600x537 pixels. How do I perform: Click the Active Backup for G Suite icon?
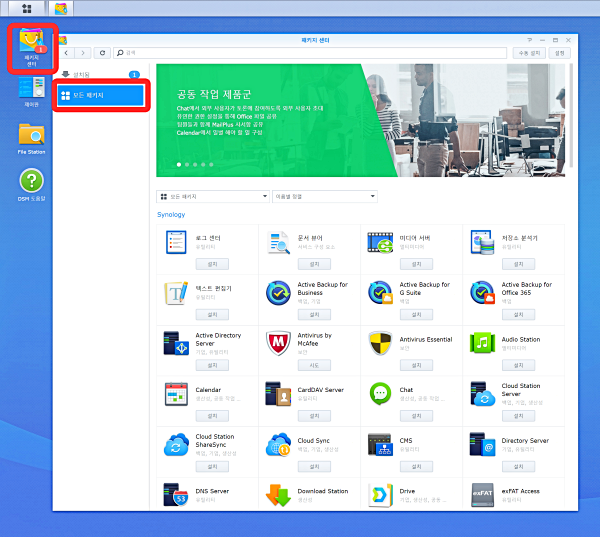click(381, 293)
